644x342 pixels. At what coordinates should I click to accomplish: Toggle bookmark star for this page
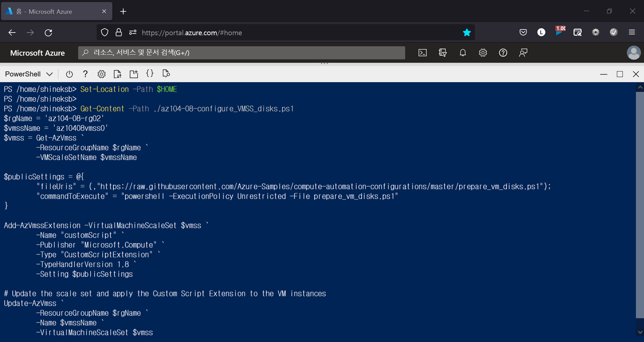tap(467, 32)
